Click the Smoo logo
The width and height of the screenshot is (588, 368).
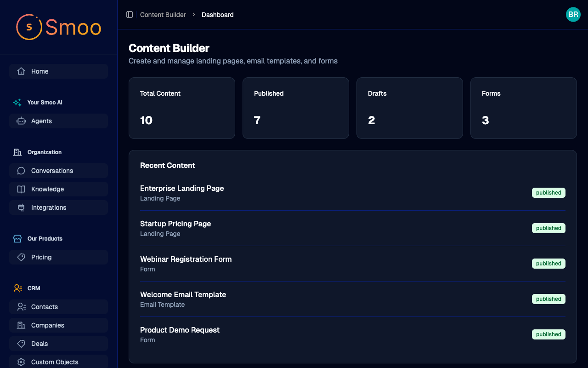pyautogui.click(x=58, y=28)
